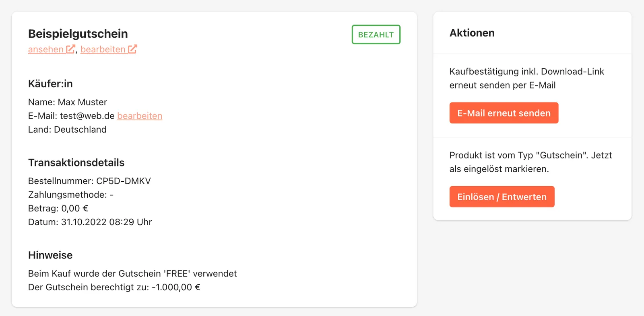Click the E-Mail erneut senden button

point(504,113)
